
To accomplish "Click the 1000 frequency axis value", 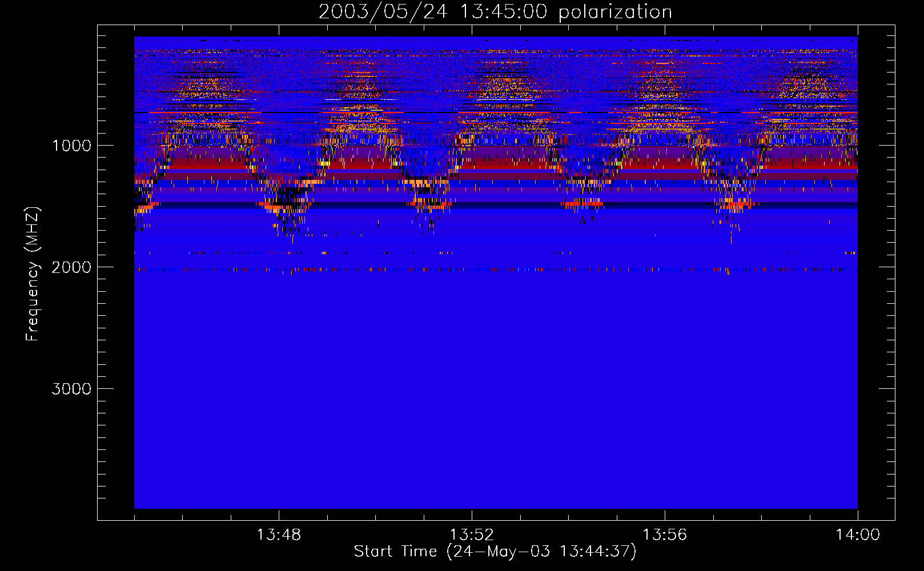I will pos(71,146).
